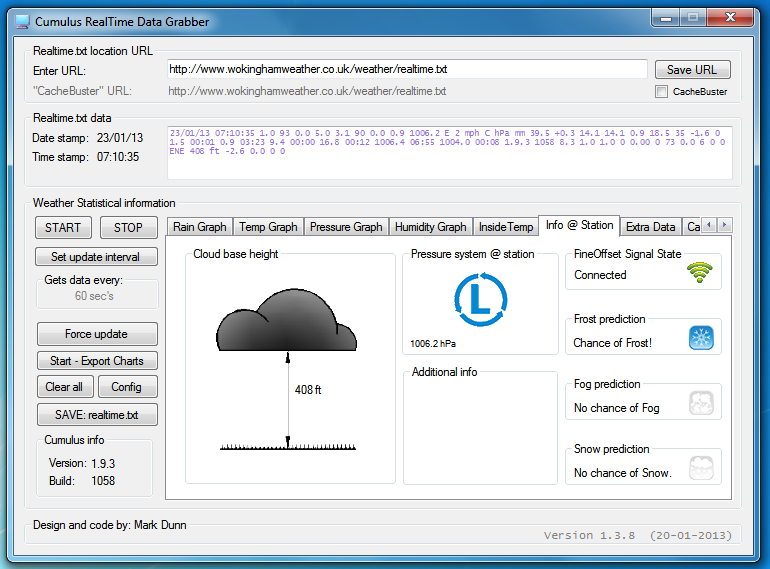Viewport: 770px width, 569px height.
Task: Open the Pressure Graph tab
Action: point(345,227)
